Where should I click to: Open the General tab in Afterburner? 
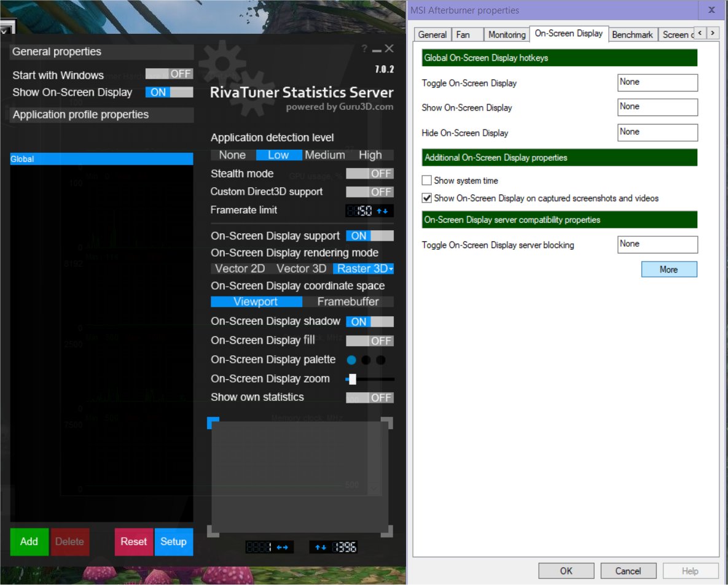pyautogui.click(x=432, y=35)
